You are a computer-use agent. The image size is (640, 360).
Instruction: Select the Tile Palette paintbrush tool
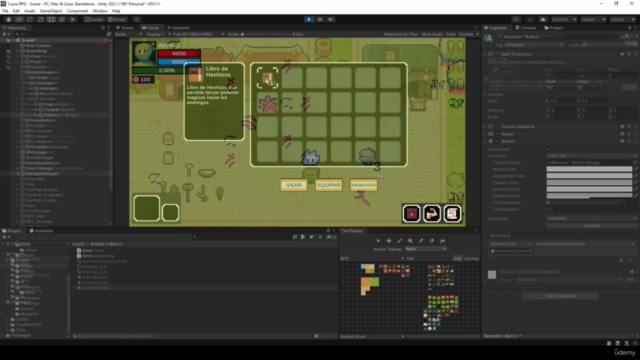click(x=400, y=241)
